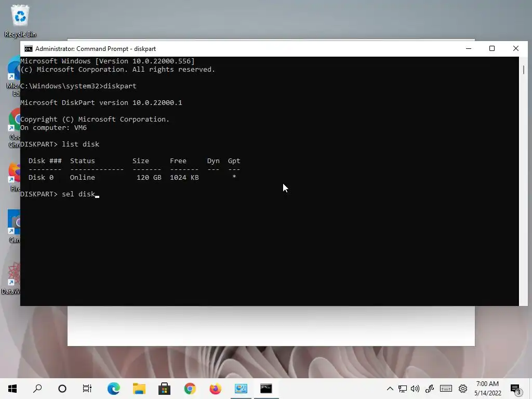Image resolution: width=532 pixels, height=399 pixels.
Task: Open settings gear in system tray
Action: click(x=463, y=389)
